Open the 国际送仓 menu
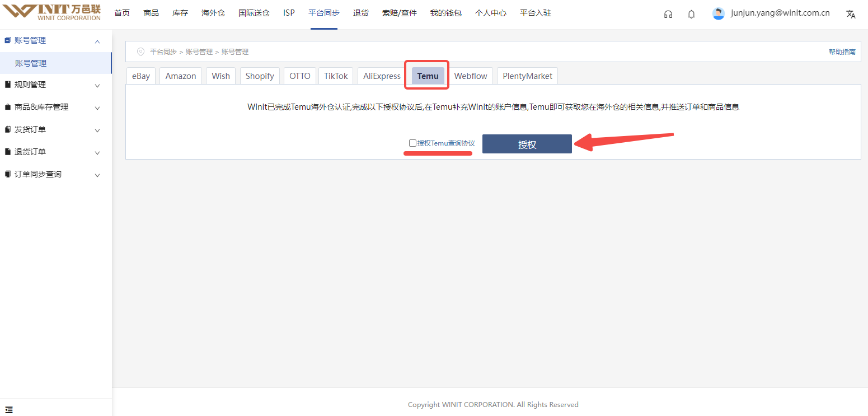 click(254, 13)
